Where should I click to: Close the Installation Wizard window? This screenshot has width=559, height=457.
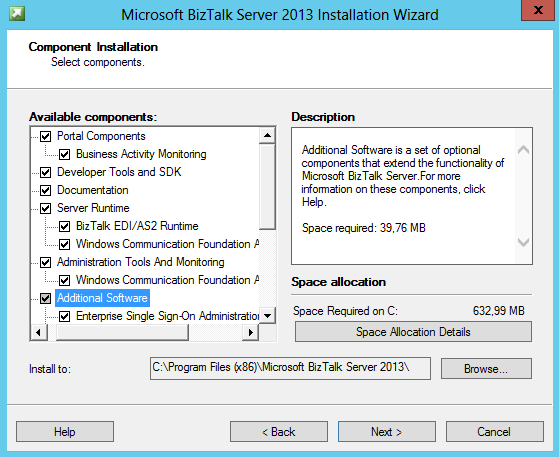538,10
